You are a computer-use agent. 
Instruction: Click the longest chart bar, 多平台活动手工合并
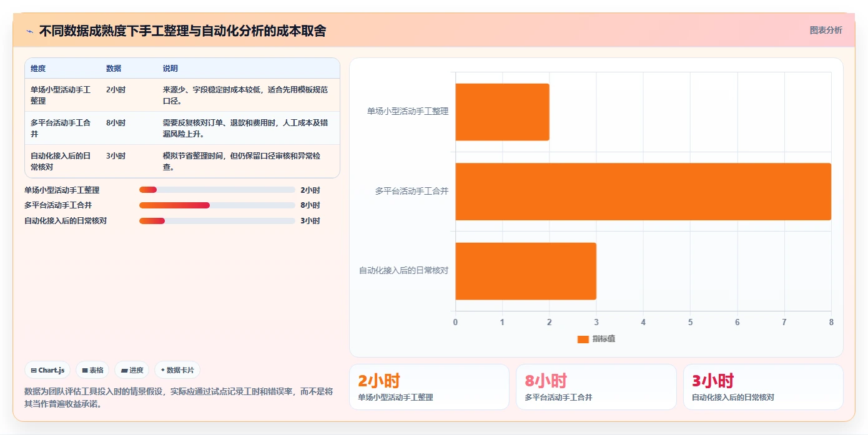click(x=643, y=192)
